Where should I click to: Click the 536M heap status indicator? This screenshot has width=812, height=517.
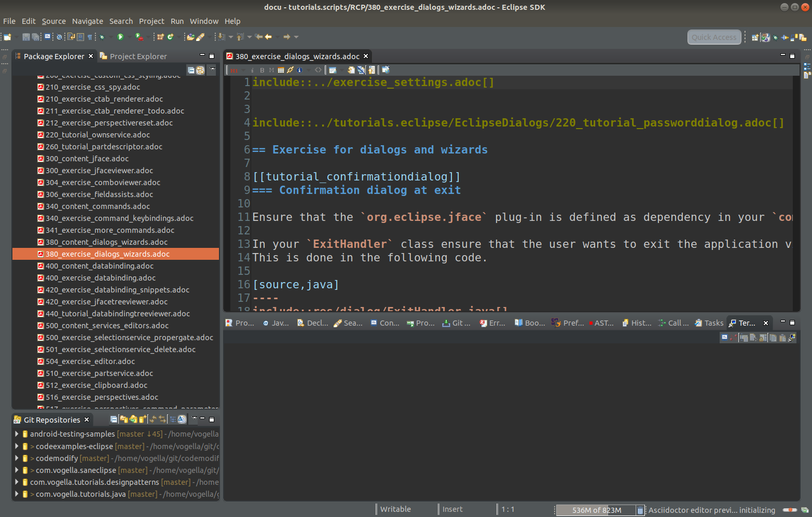[597, 510]
